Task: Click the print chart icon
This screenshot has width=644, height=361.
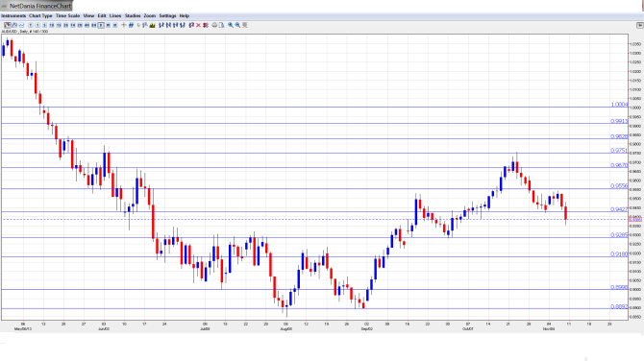Action: (214, 25)
